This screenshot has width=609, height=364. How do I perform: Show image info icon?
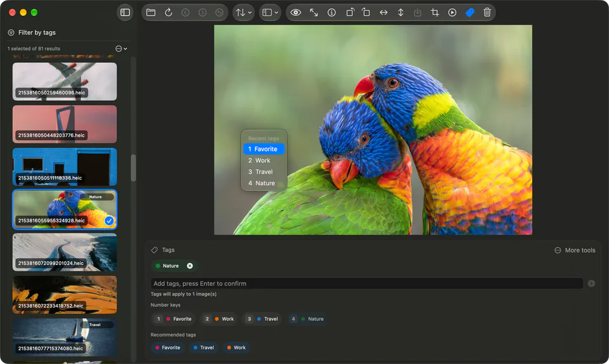[x=331, y=13]
